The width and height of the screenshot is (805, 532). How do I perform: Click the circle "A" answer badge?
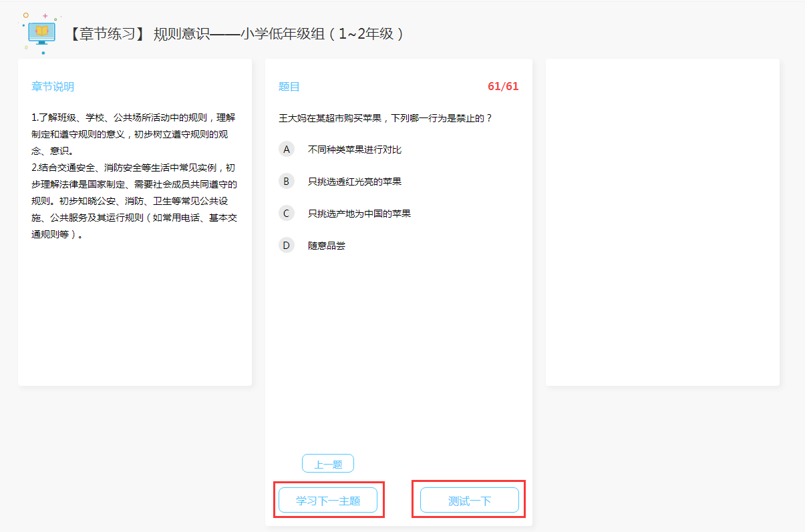tap(286, 149)
